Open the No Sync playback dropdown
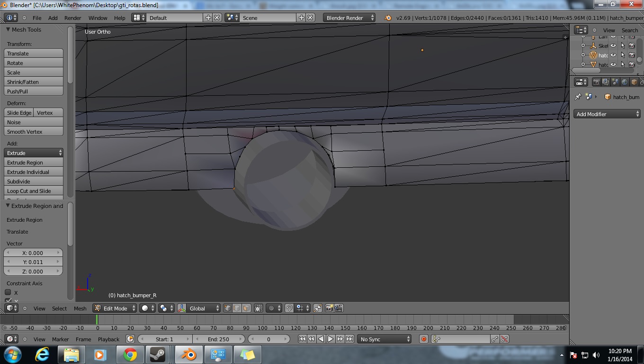Screen dimensions: 644x364 click(x=385, y=339)
